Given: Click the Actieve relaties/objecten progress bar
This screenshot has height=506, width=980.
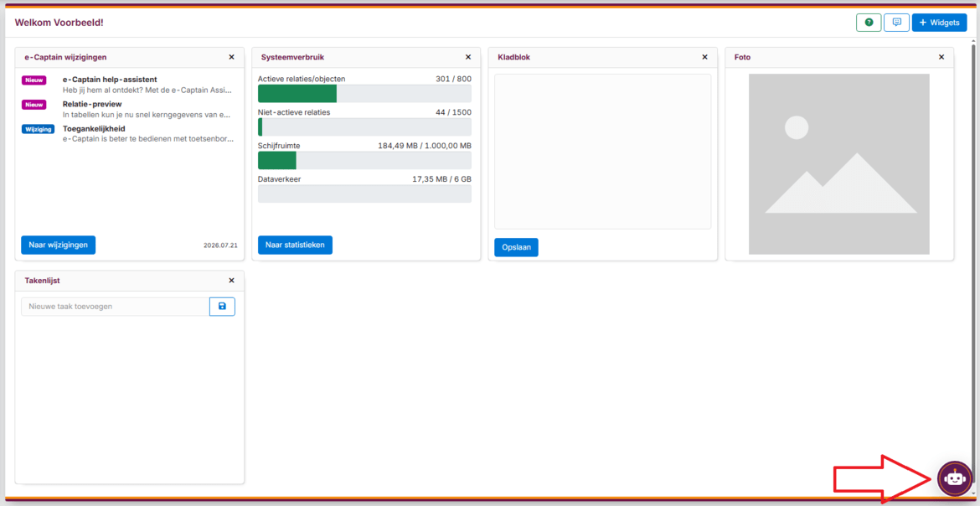Looking at the screenshot, I should point(364,94).
